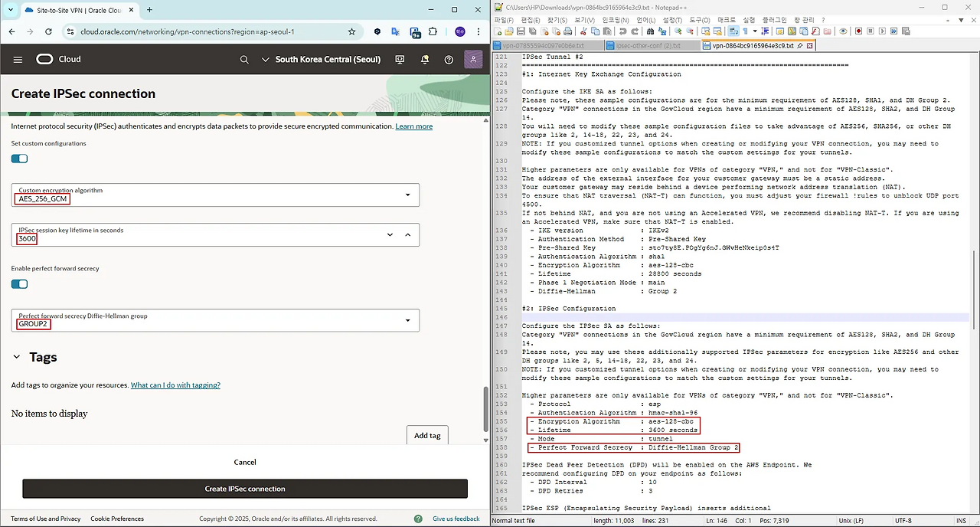
Task: Increase the IPSec session key lifetime value
Action: coord(407,234)
